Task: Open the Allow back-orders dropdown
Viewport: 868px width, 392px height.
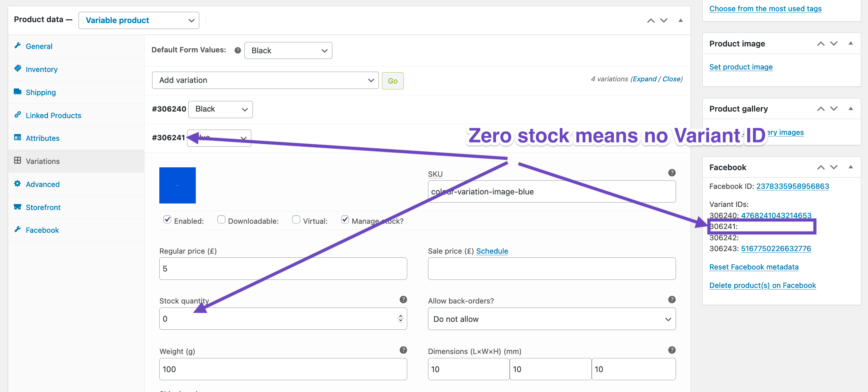Action: pyautogui.click(x=551, y=319)
